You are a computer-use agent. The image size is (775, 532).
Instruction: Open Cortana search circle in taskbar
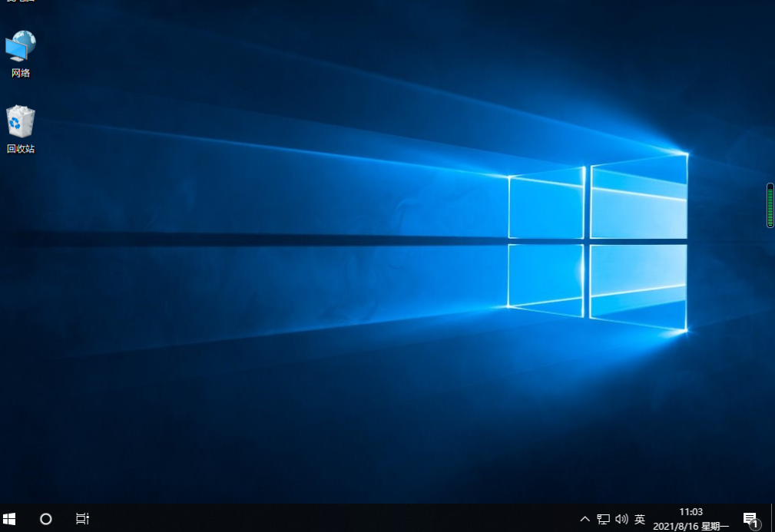point(45,519)
